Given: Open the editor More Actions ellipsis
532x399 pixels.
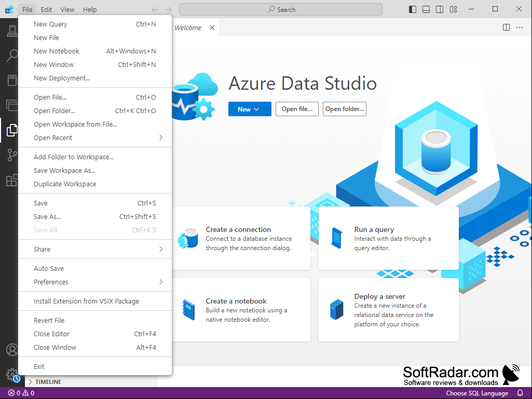Looking at the screenshot, I should tap(520, 27).
